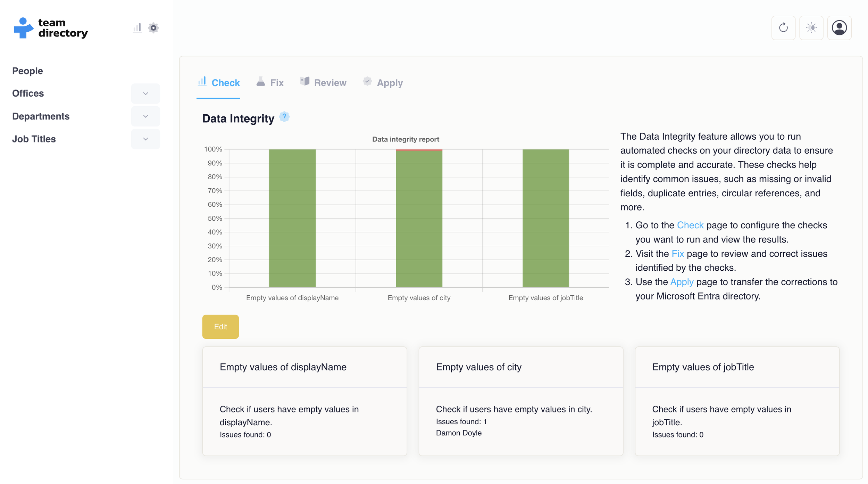This screenshot has width=868, height=484.
Task: Open People in the sidebar
Action: (x=27, y=71)
